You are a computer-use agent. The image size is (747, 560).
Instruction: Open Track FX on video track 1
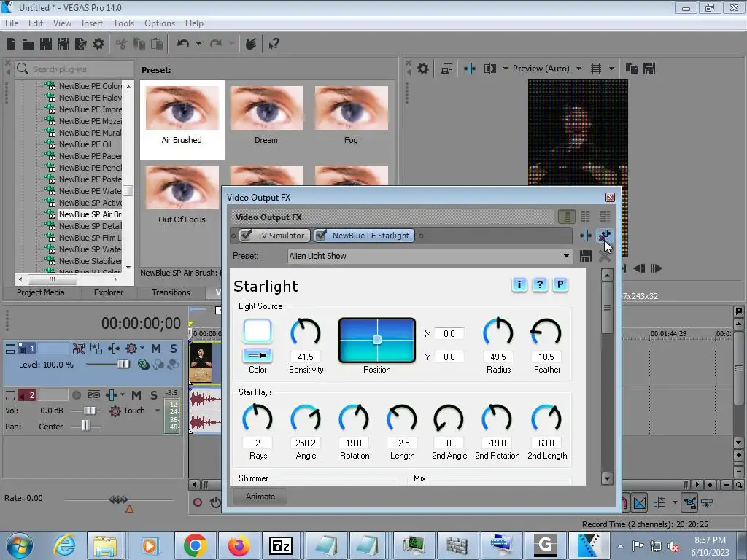coord(113,349)
